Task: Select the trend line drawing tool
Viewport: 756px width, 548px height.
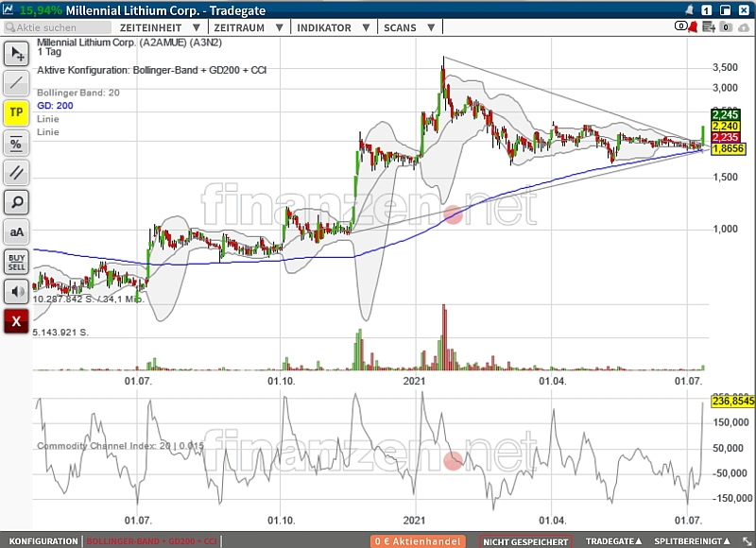Action: tap(17, 83)
